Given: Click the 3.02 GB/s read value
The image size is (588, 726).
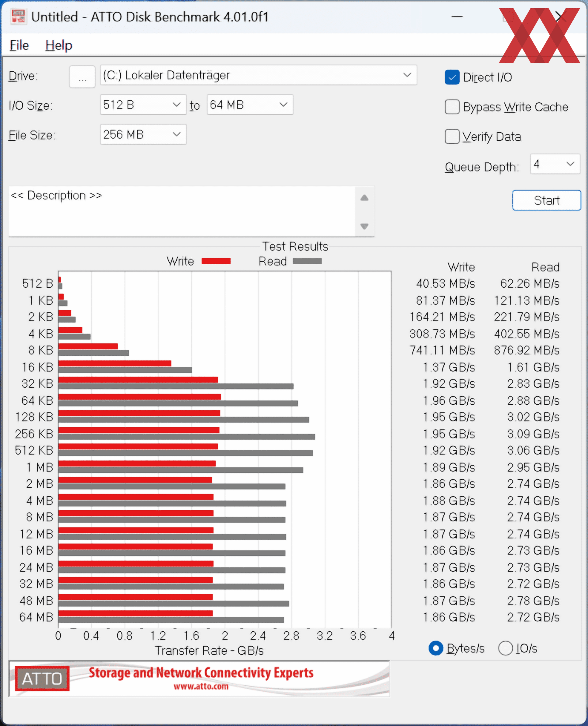Looking at the screenshot, I should (x=533, y=418).
